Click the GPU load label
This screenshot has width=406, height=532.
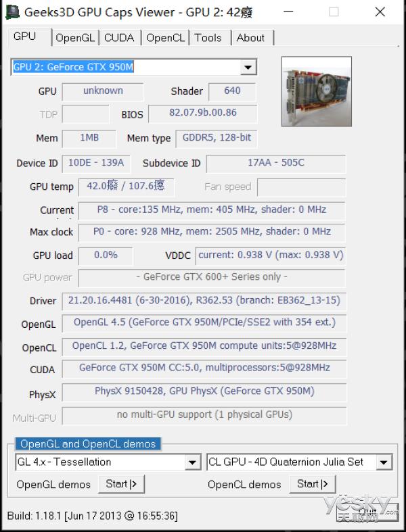[53, 256]
